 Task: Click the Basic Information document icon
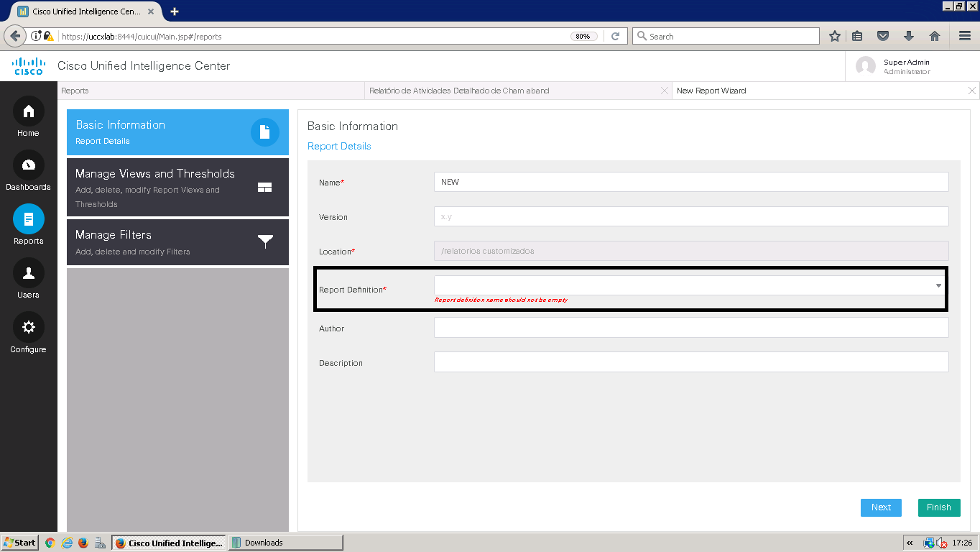click(x=264, y=132)
